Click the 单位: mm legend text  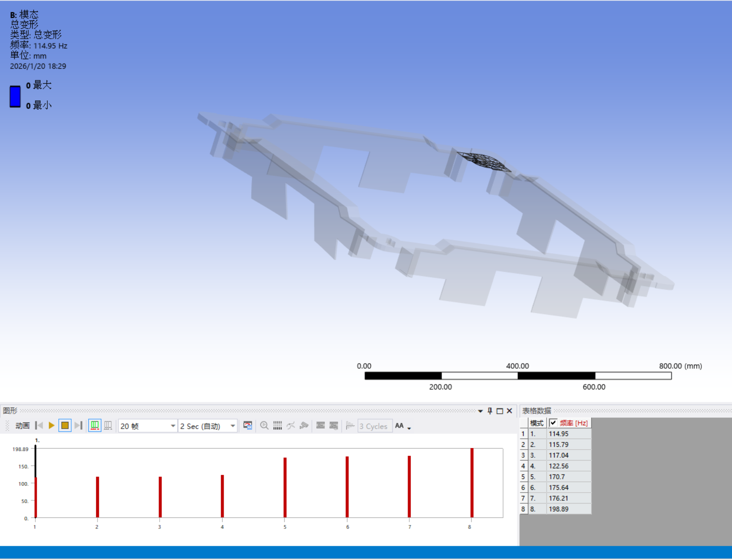point(28,55)
